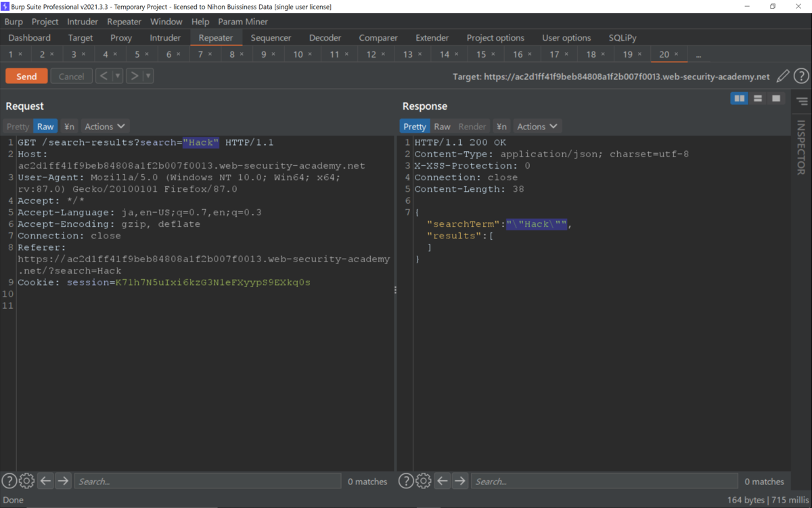This screenshot has height=508, width=812.
Task: Click the Target URL label
Action: pos(611,77)
